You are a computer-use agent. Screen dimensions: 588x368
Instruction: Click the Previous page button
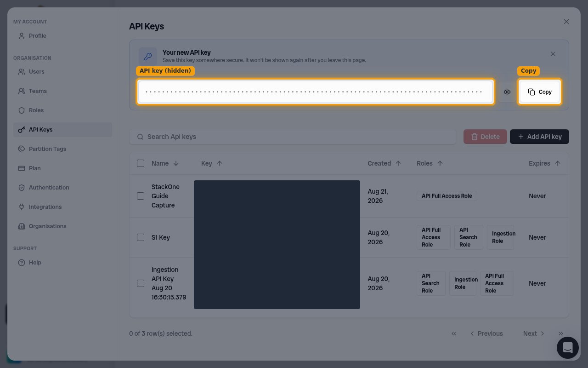(x=486, y=333)
